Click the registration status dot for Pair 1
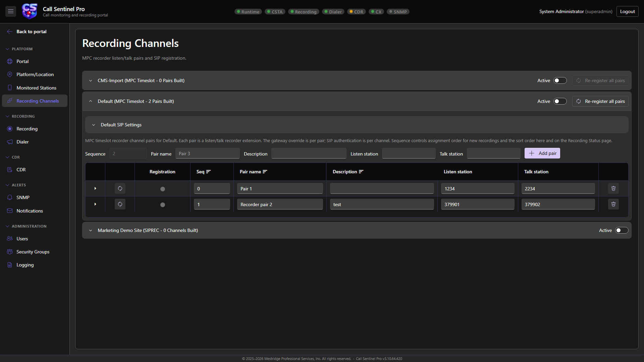Image resolution: width=644 pixels, height=362 pixels. tap(163, 189)
